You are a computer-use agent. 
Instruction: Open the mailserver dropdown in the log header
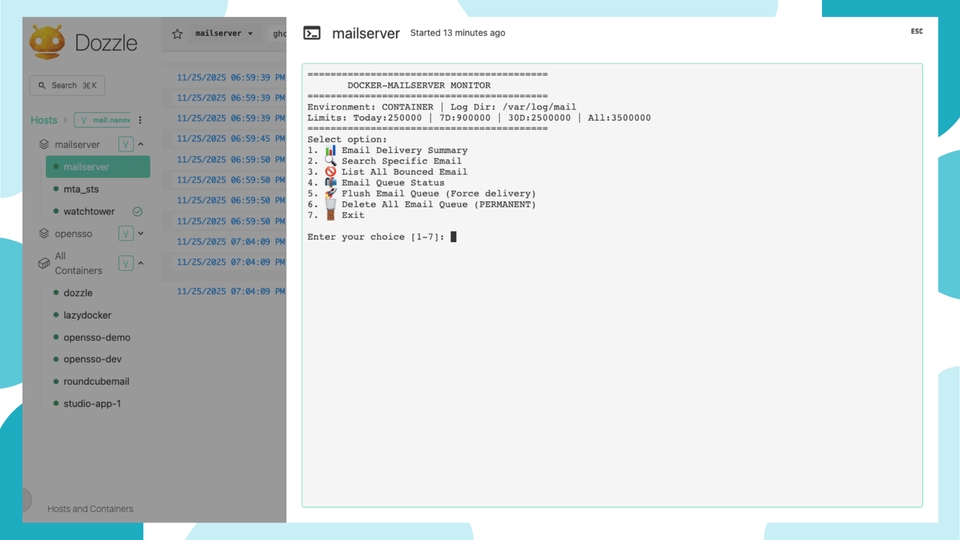click(x=223, y=33)
